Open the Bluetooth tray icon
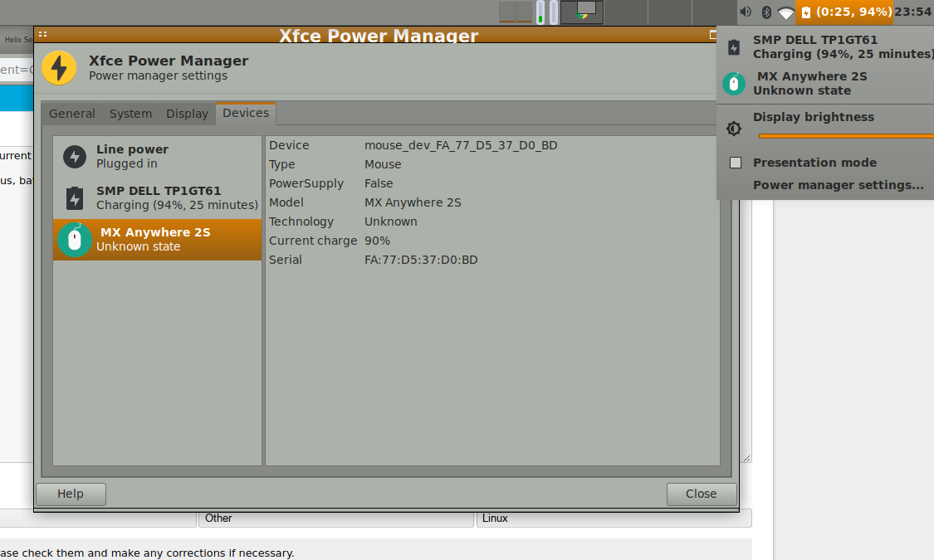The width and height of the screenshot is (934, 560). [767, 12]
